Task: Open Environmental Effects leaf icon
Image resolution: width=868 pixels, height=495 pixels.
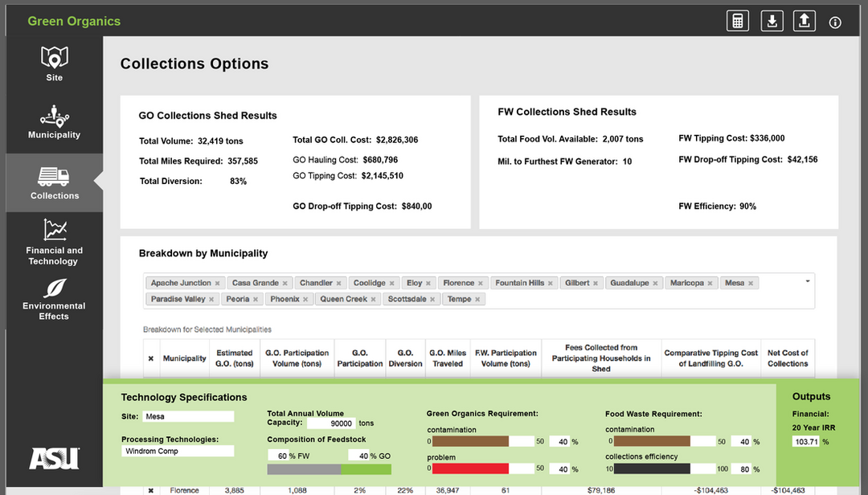Action: pos(54,288)
